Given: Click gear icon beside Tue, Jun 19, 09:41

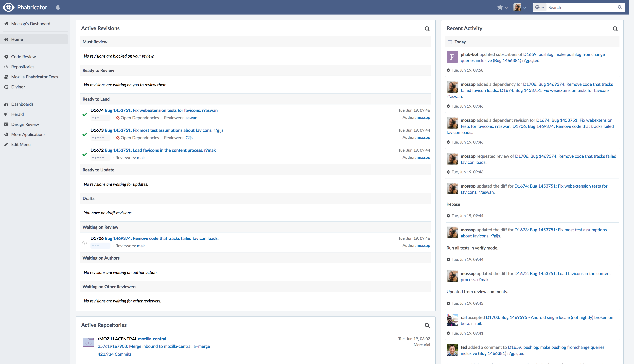Looking at the screenshot, I should 448,333.
